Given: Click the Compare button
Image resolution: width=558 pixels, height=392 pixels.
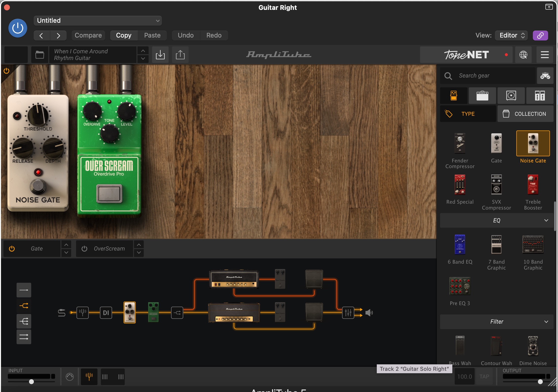Looking at the screenshot, I should click(x=88, y=36).
